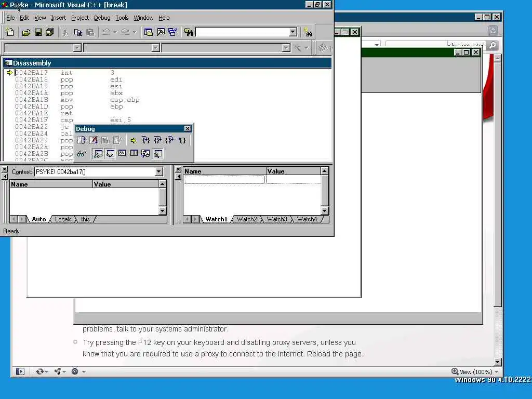Click the Step Out braces icon

coord(169,140)
